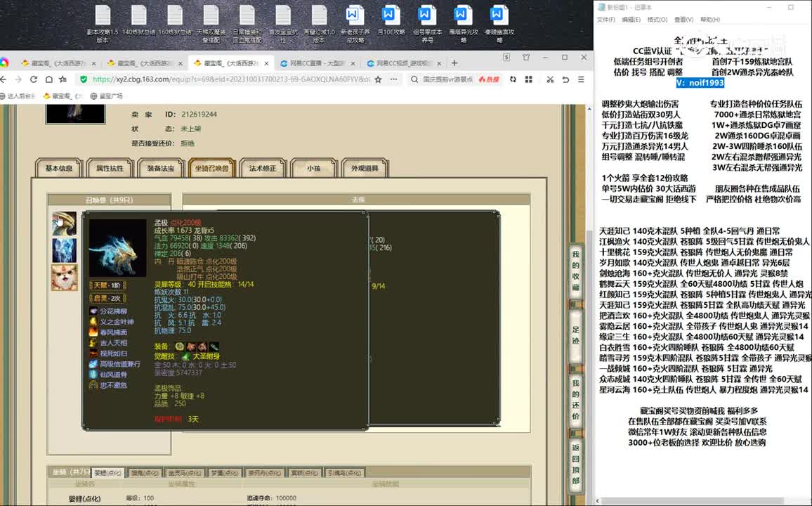Click the browser undo close-tab icon

(565, 79)
